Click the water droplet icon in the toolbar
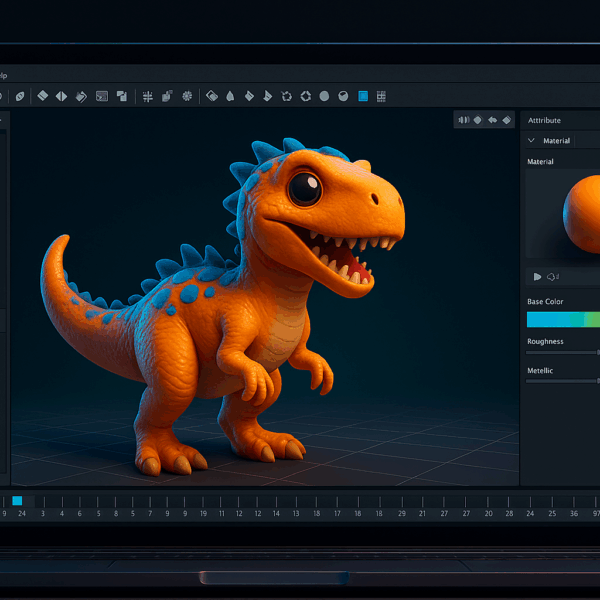This screenshot has width=600, height=600. (x=230, y=96)
